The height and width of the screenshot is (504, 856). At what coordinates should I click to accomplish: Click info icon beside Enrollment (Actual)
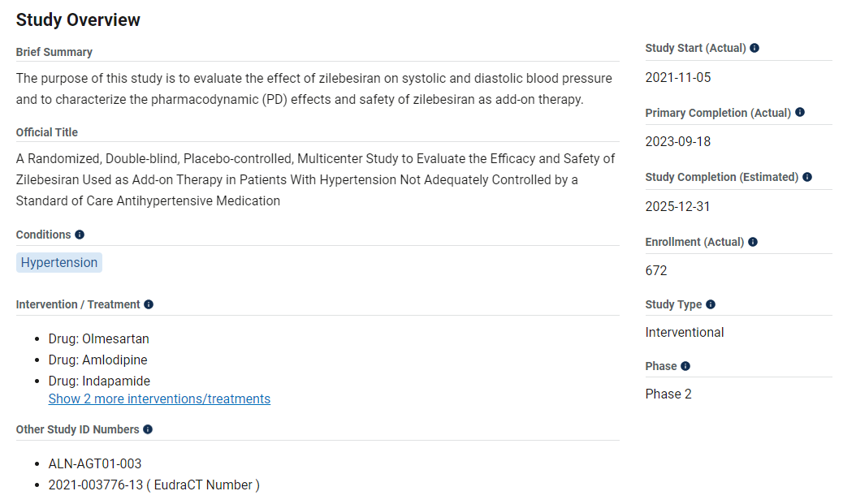coord(753,242)
